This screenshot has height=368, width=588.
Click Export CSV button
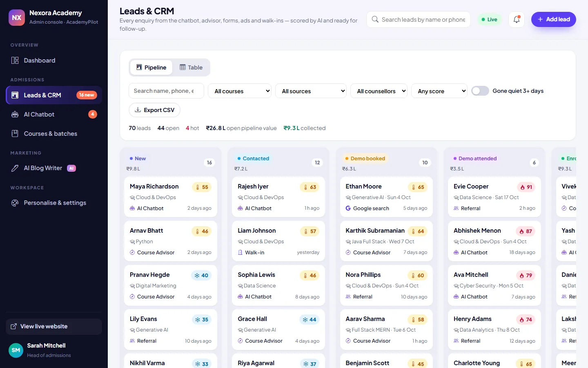(154, 110)
